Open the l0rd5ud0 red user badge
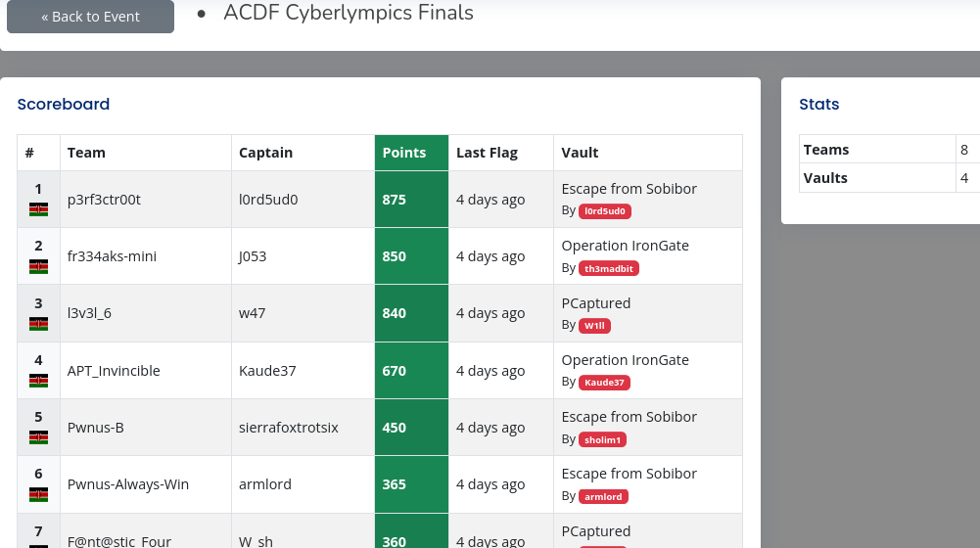Screen dimensions: 980x548 click(x=604, y=211)
